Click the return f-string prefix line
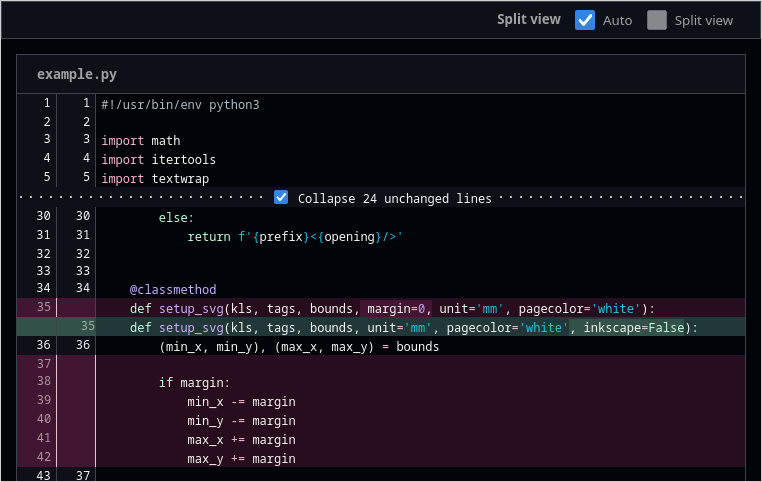Viewport: 762px width, 482px height. (x=294, y=236)
